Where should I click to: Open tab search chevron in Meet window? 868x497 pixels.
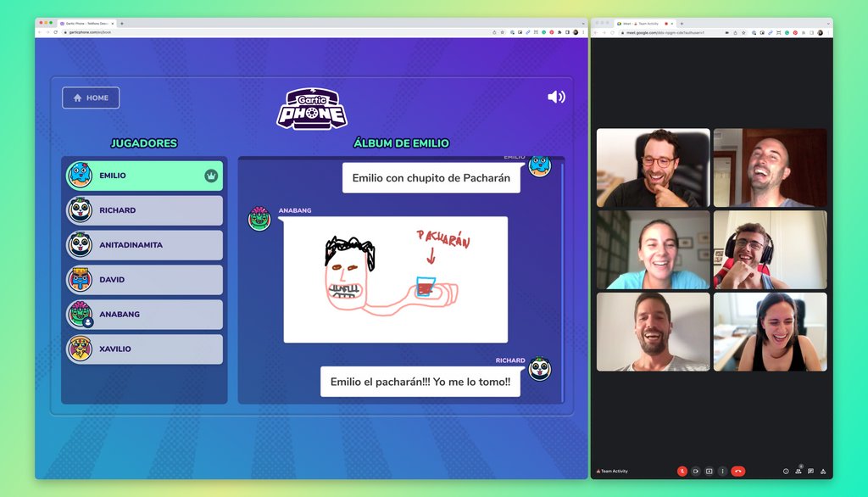pos(828,23)
